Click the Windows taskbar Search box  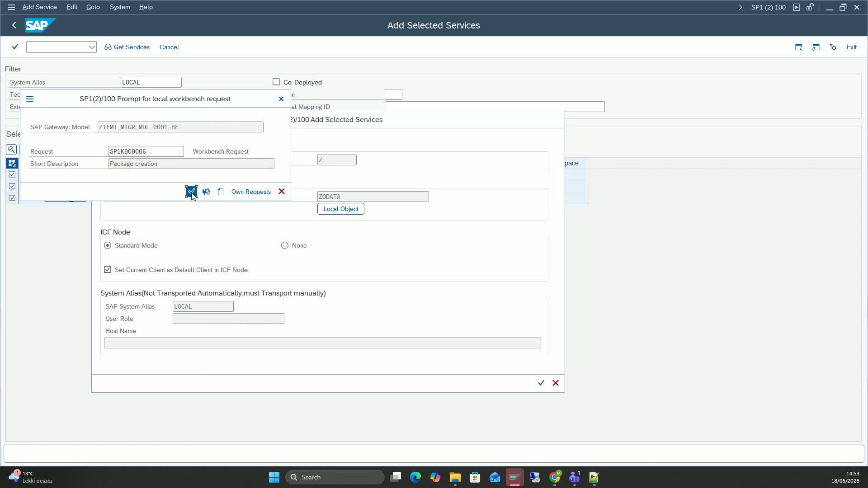[x=335, y=477]
